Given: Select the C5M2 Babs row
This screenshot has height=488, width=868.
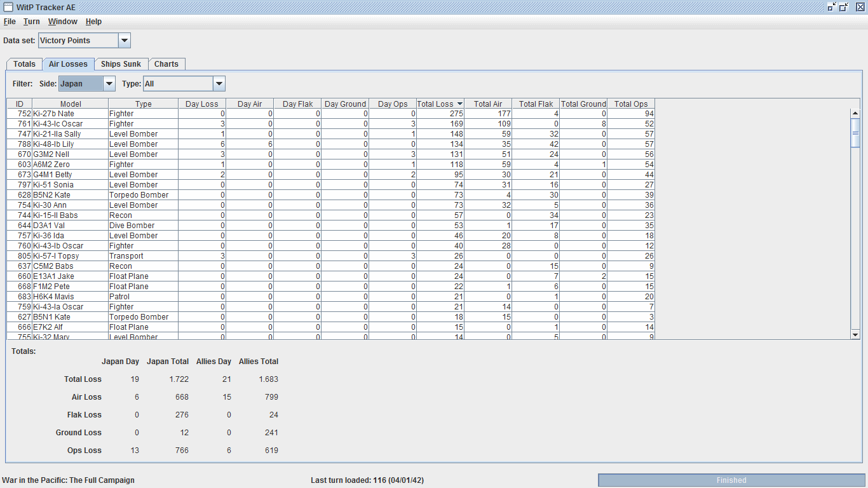Looking at the screenshot, I should 331,266.
